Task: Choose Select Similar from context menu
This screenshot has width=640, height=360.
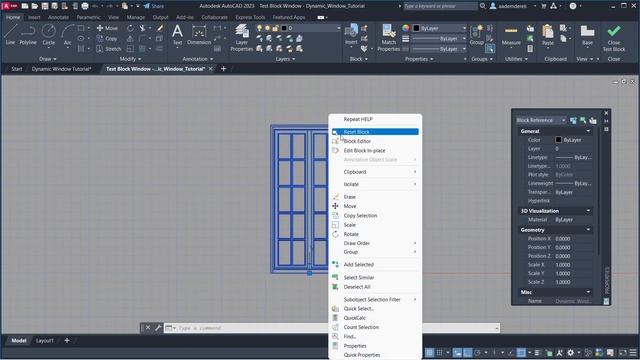Action: [x=375, y=278]
